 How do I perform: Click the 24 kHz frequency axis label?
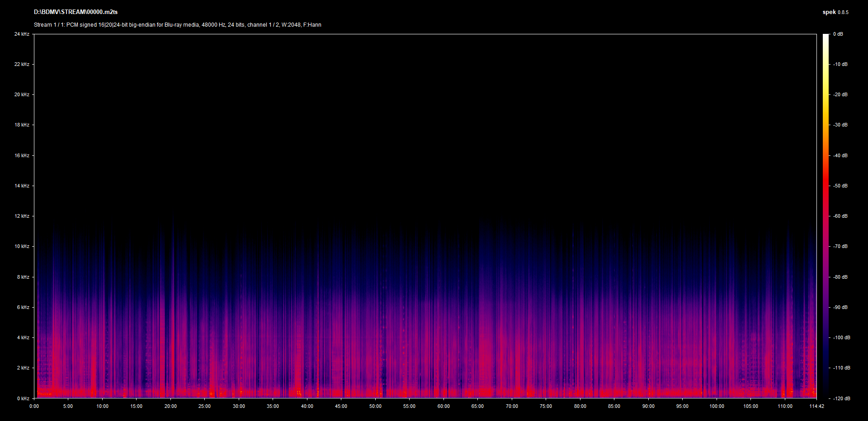point(22,34)
